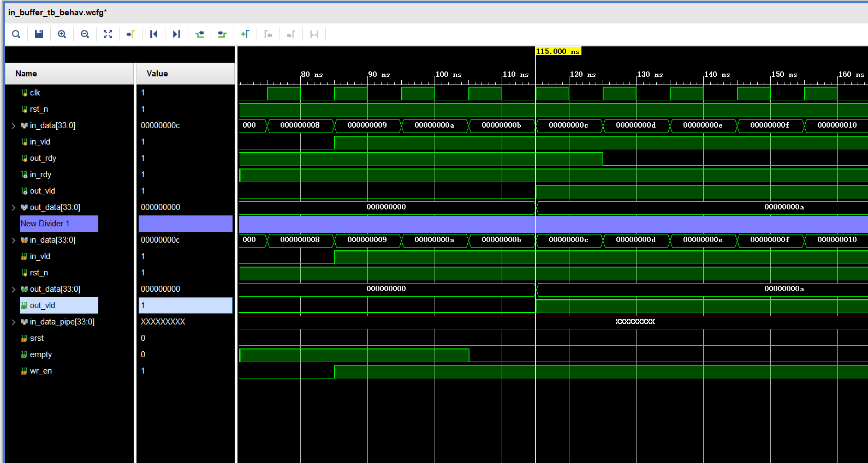Click the in_rdy signal icon

tap(24, 175)
